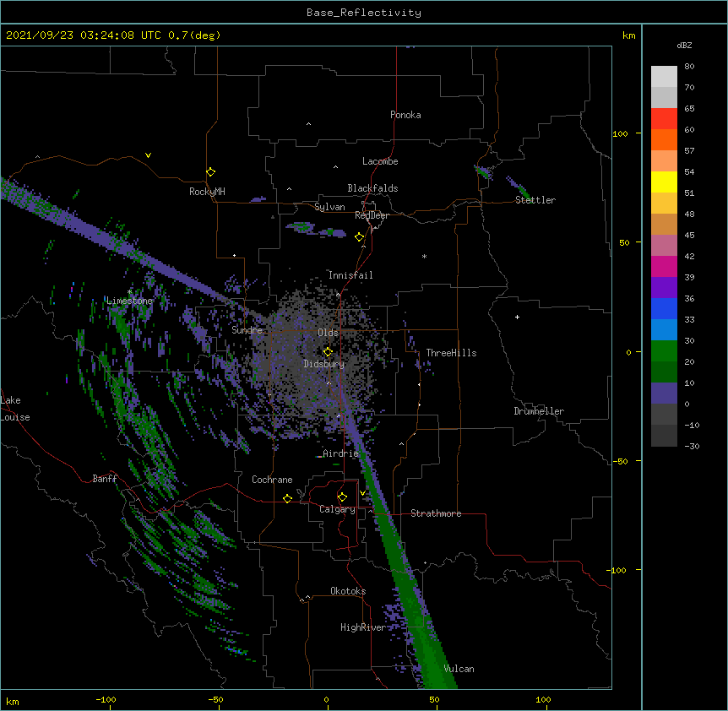This screenshot has width=728, height=711.
Task: Click the Strathmore town label
Action: [x=436, y=513]
